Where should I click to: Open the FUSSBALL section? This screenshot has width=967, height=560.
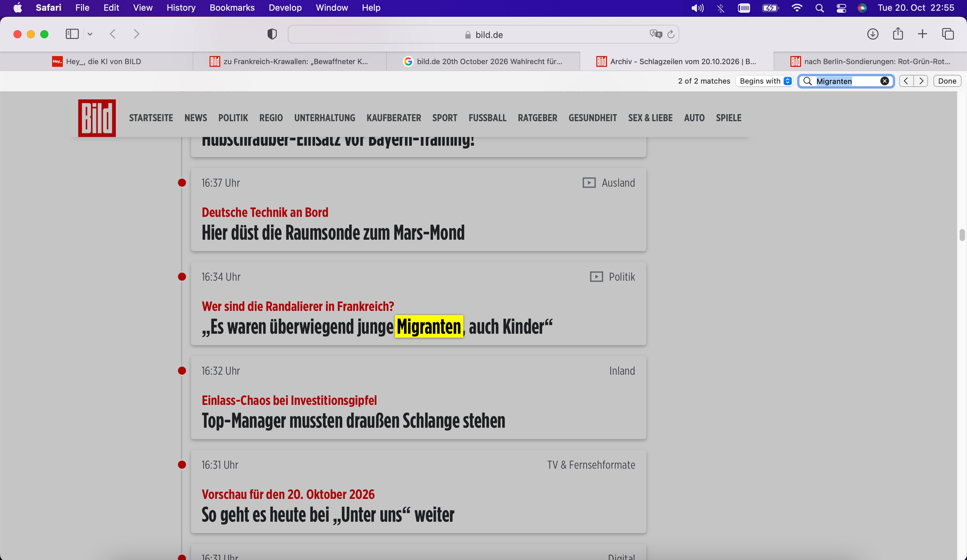coord(487,118)
